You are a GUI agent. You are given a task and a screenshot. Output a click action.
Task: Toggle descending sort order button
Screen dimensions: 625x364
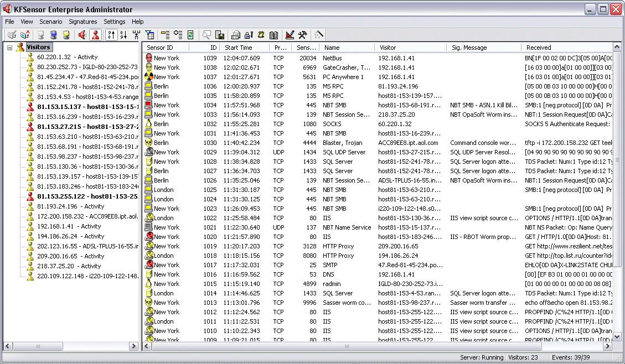(124, 35)
